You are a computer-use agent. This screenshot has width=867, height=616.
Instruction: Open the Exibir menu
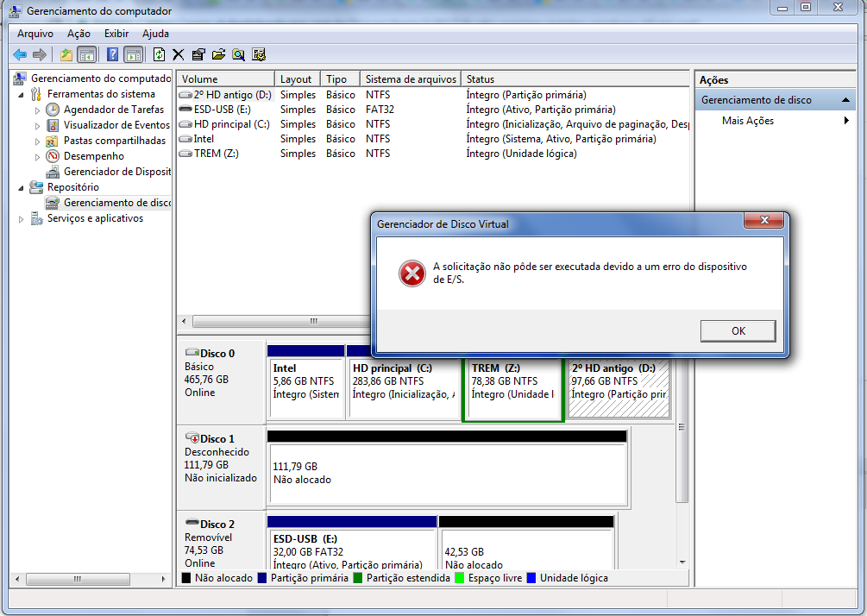pyautogui.click(x=116, y=34)
